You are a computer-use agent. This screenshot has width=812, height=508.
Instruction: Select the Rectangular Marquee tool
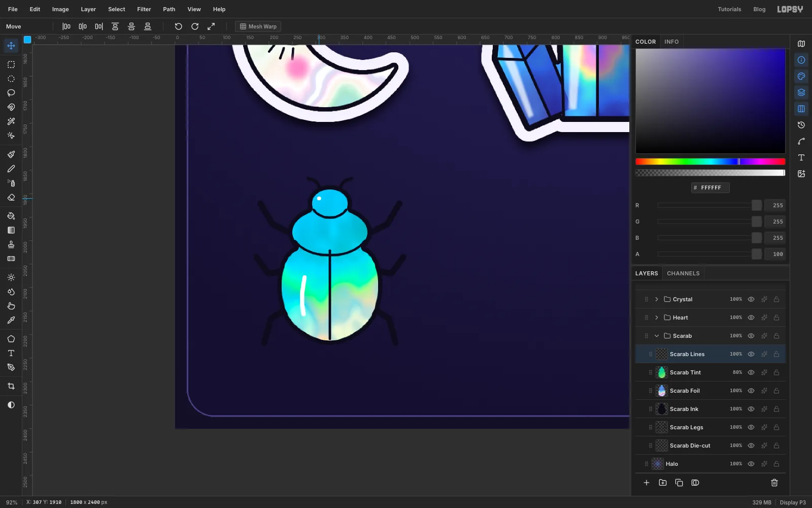click(x=11, y=65)
